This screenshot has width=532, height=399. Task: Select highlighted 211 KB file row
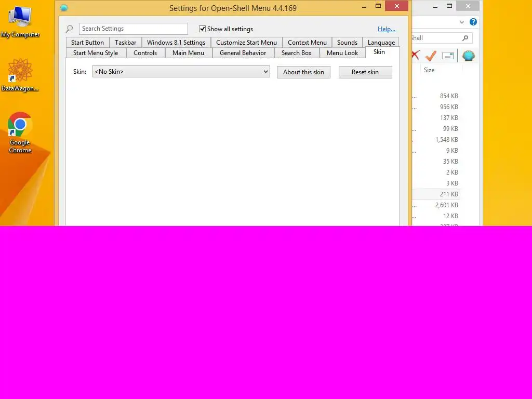[x=436, y=194]
